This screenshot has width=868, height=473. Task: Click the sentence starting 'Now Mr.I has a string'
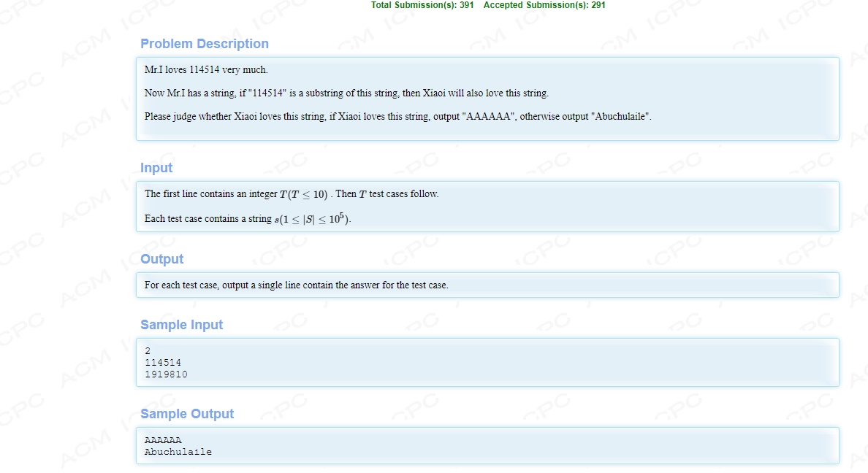(x=346, y=93)
